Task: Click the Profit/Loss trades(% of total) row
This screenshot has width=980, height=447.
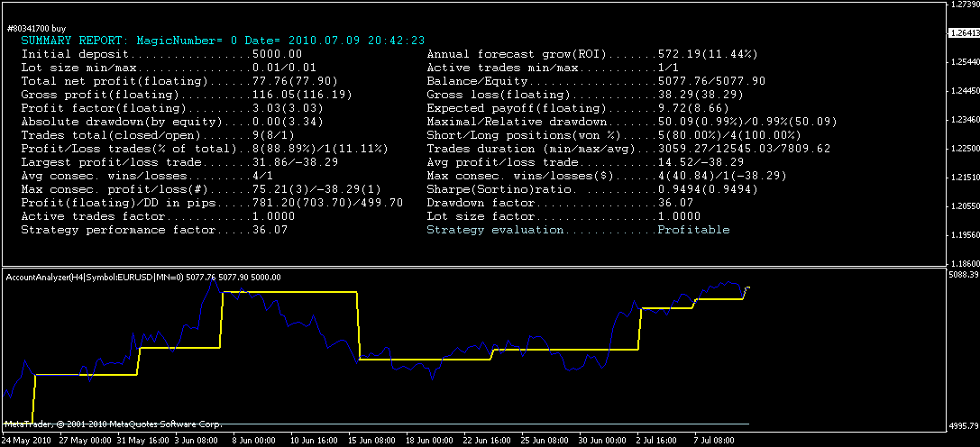Action: (x=205, y=149)
